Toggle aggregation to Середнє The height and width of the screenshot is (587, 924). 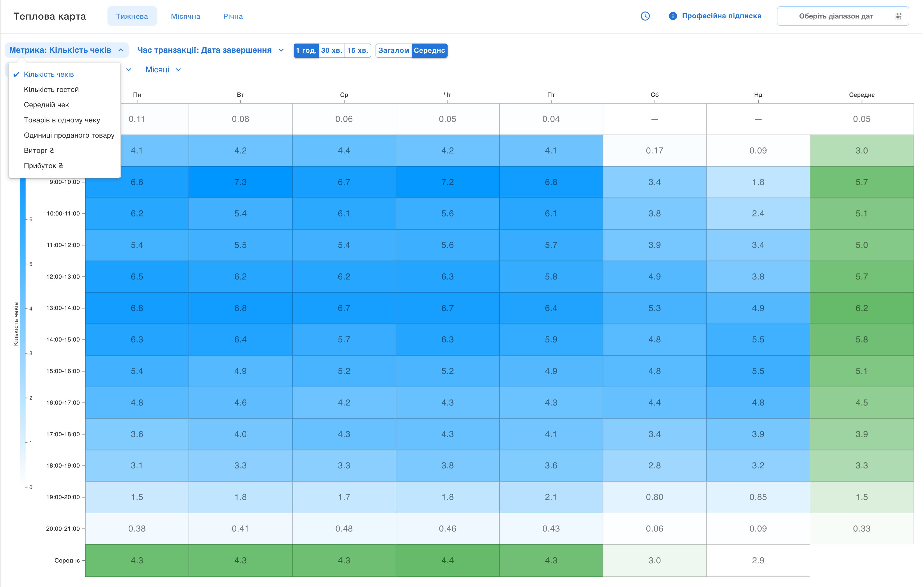click(429, 50)
